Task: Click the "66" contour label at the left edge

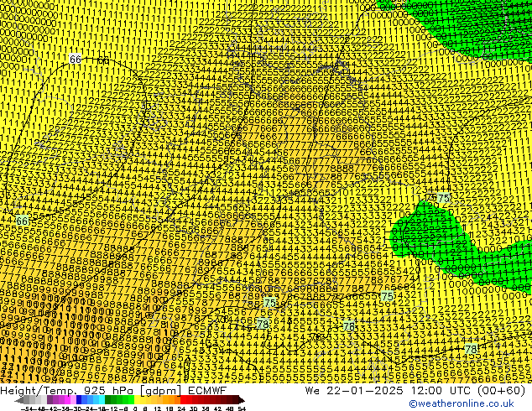Action: pos(22,221)
